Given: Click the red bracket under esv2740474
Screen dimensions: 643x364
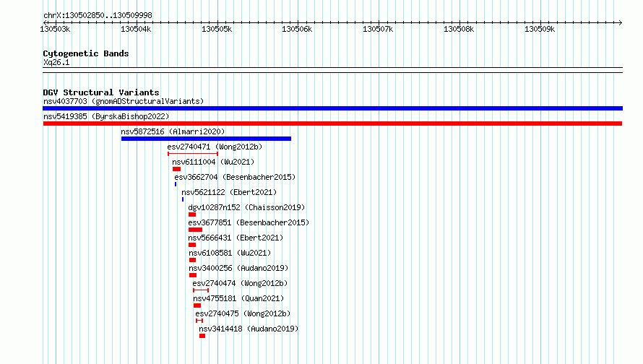Looking at the screenshot, I should coord(201,290).
